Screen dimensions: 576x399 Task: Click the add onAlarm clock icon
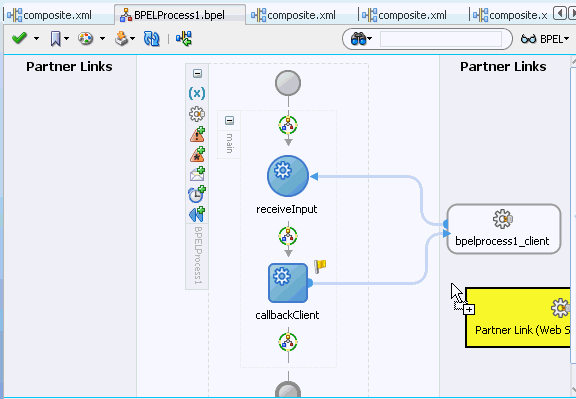[197, 194]
